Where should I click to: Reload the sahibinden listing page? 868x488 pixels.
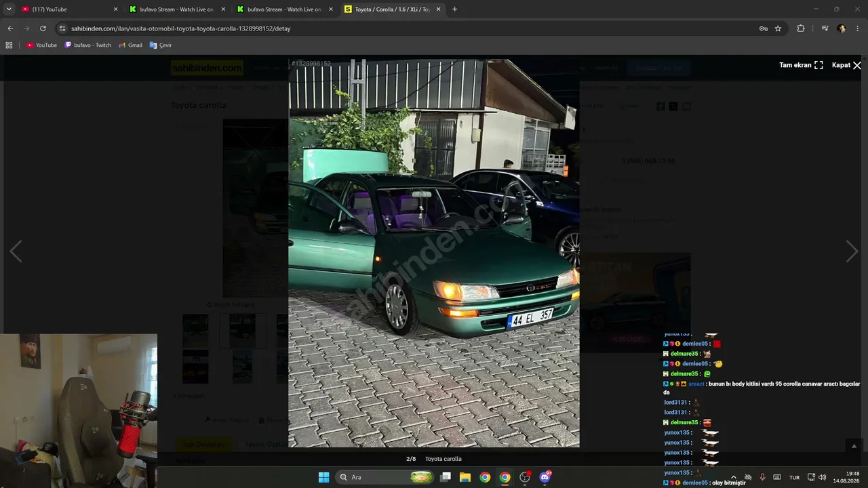43,28
